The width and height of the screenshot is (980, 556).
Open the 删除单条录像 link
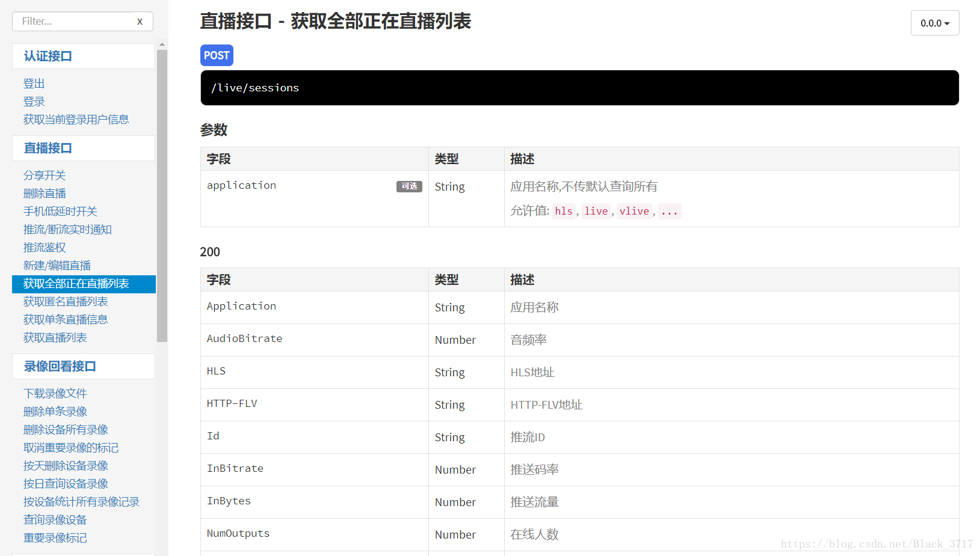pos(55,412)
